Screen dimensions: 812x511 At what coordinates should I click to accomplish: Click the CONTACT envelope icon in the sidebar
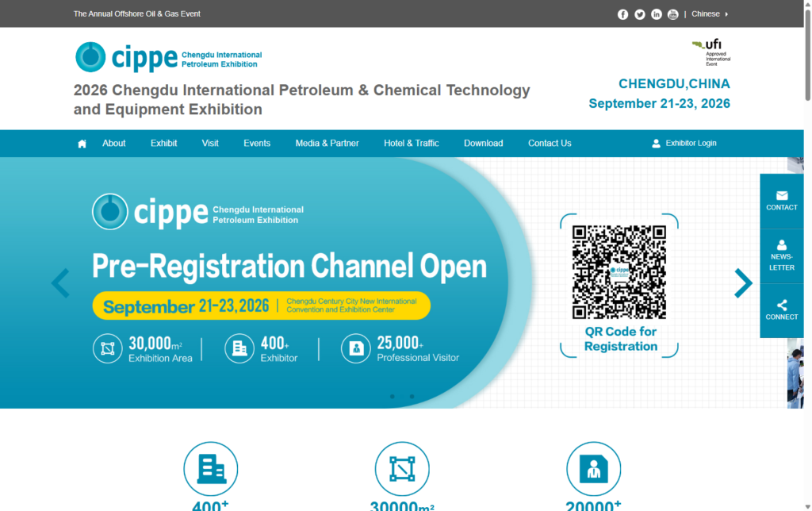point(781,195)
